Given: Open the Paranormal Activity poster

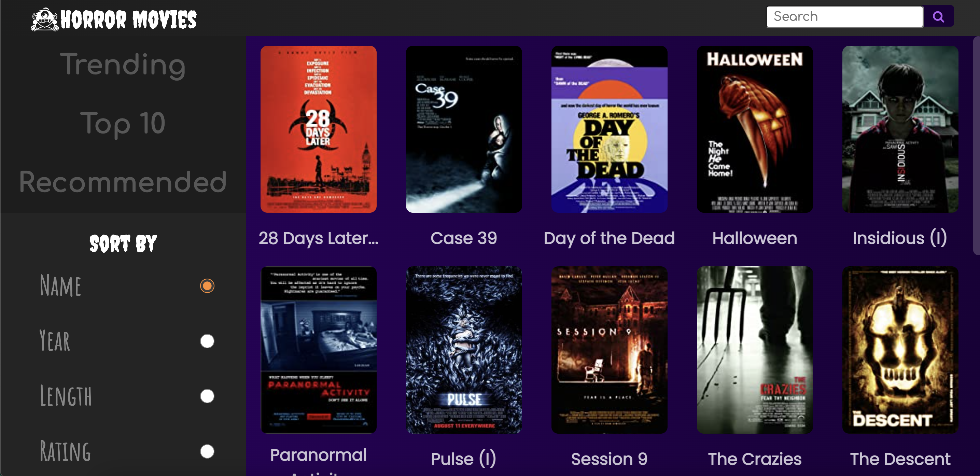Looking at the screenshot, I should tap(319, 350).
